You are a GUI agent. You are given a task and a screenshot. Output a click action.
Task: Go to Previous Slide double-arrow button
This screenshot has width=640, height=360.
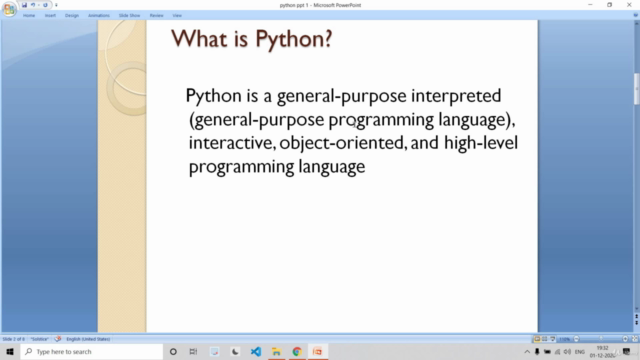636,317
